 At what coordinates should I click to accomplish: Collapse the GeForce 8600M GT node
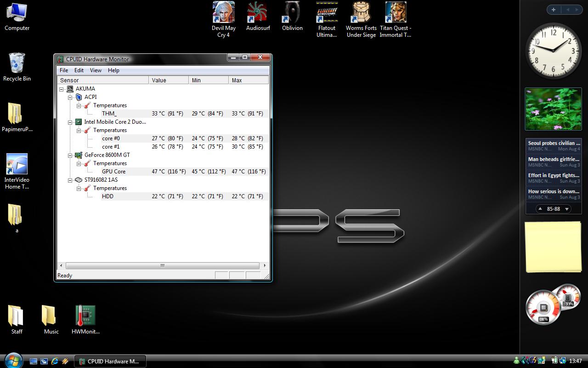point(70,155)
